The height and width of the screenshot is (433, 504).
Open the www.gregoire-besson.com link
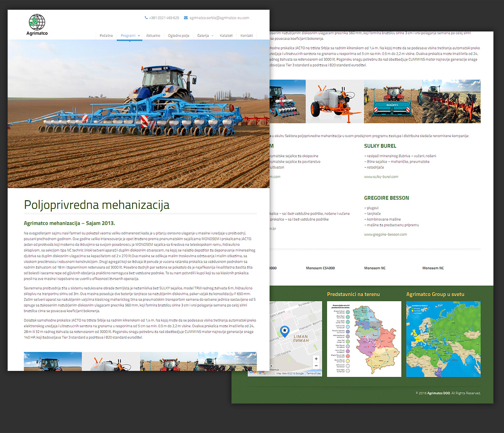pyautogui.click(x=386, y=234)
